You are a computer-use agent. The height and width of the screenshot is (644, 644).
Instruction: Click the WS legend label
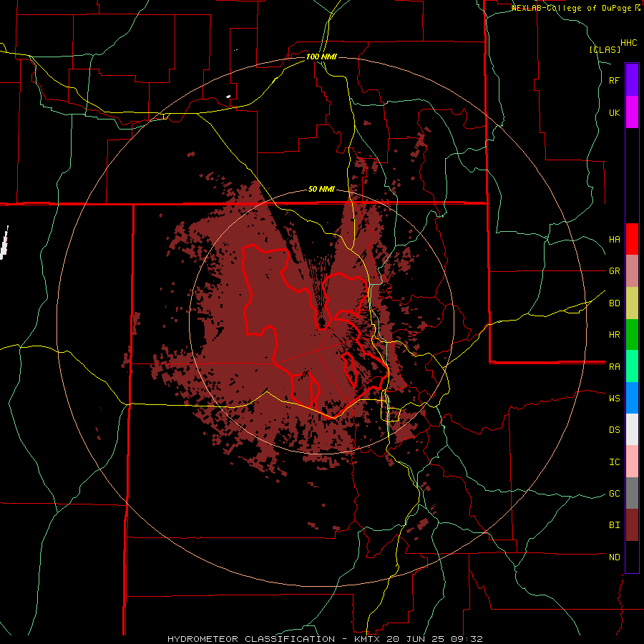pos(614,398)
